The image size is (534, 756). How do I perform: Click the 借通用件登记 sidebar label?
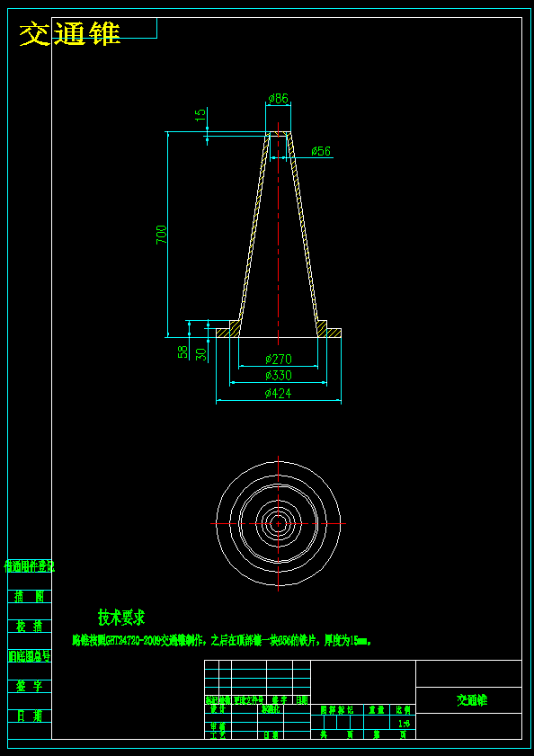pyautogui.click(x=30, y=566)
